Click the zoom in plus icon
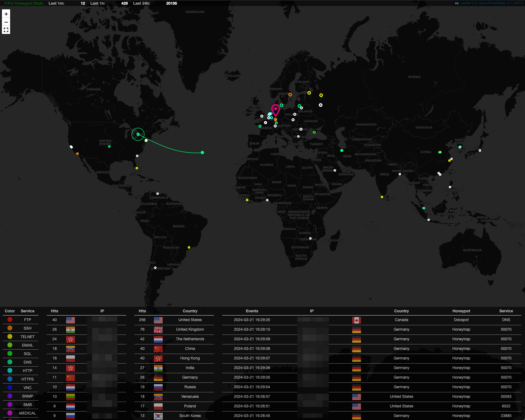 [x=6, y=13]
